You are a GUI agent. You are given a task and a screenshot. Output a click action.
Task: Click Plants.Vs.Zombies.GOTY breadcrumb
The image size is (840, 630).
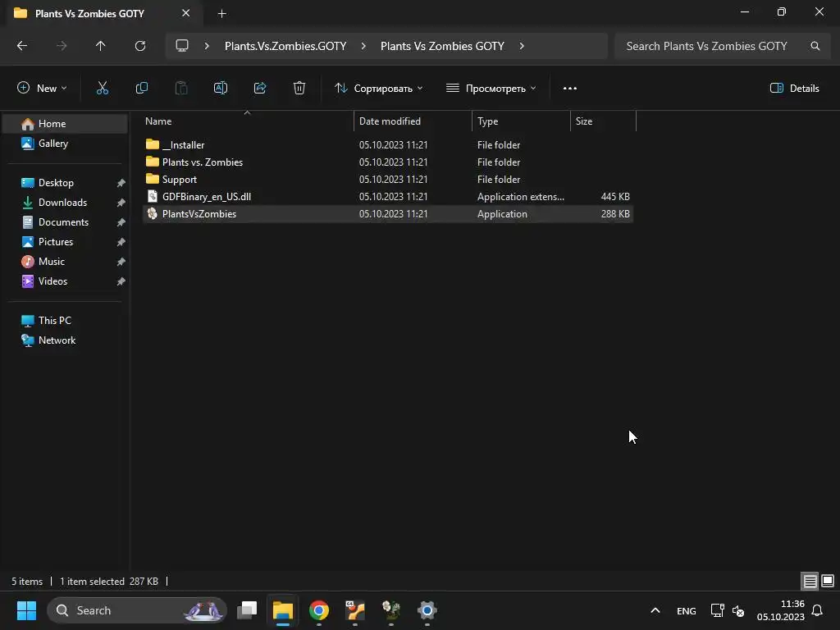click(x=285, y=46)
